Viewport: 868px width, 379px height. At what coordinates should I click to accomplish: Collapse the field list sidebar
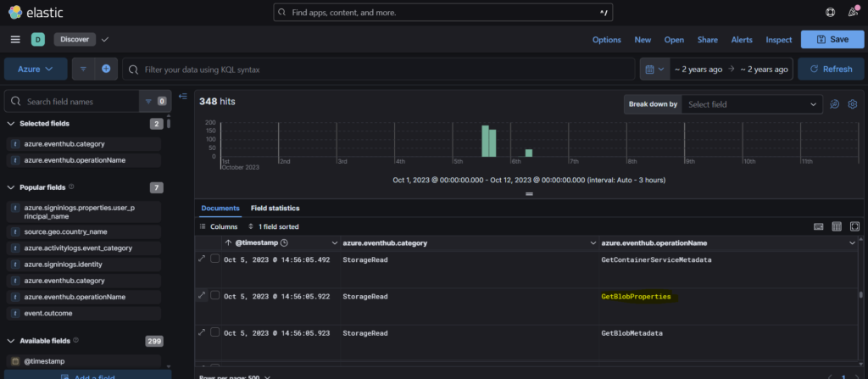(182, 96)
